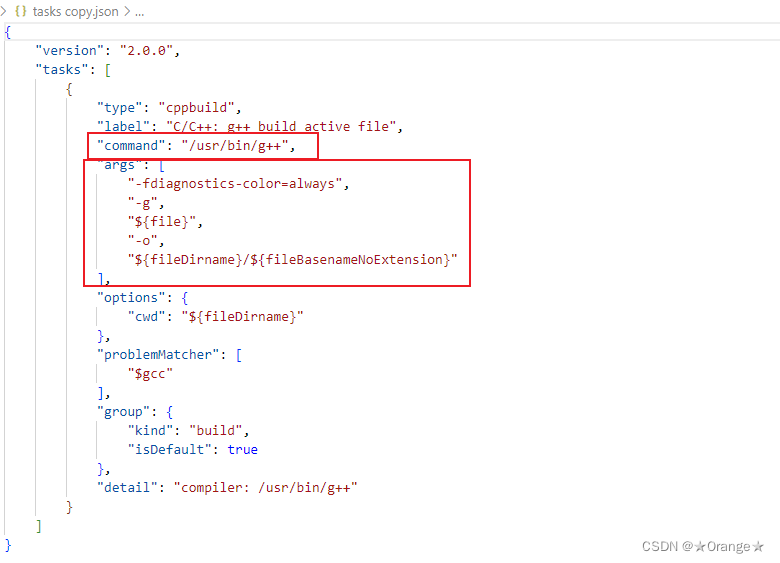
Task: Click the "version" key text
Action: (x=69, y=51)
